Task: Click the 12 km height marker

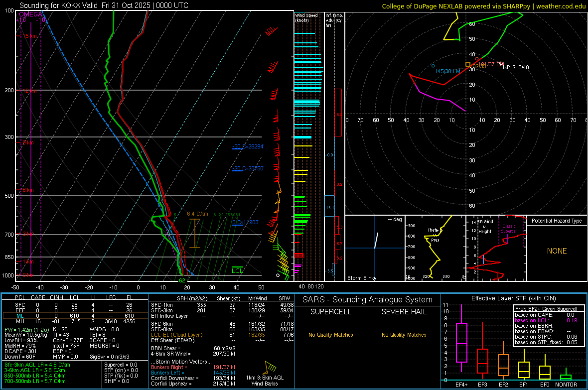Action: coord(30,91)
